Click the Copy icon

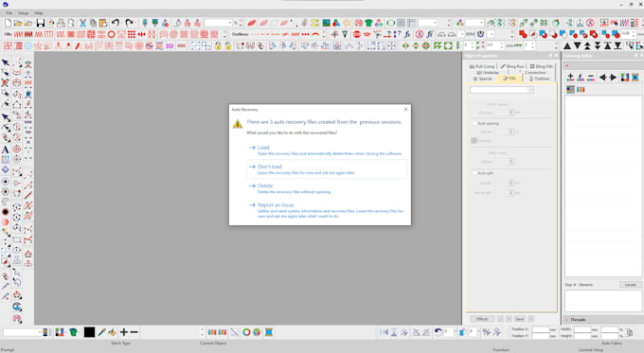point(93,23)
